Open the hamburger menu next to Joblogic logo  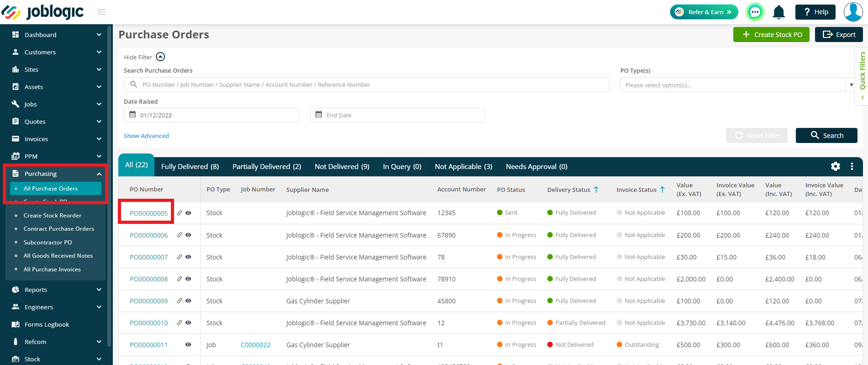101,12
